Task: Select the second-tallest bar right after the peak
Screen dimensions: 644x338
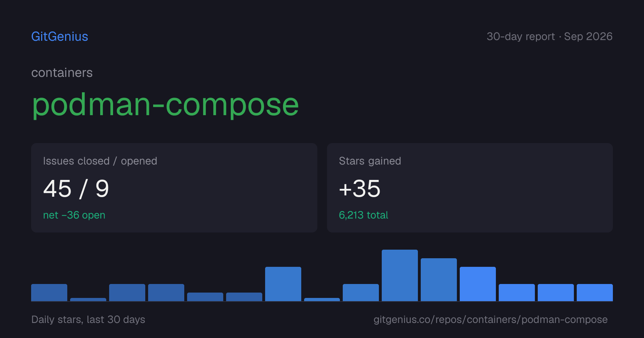Action: 439,280
